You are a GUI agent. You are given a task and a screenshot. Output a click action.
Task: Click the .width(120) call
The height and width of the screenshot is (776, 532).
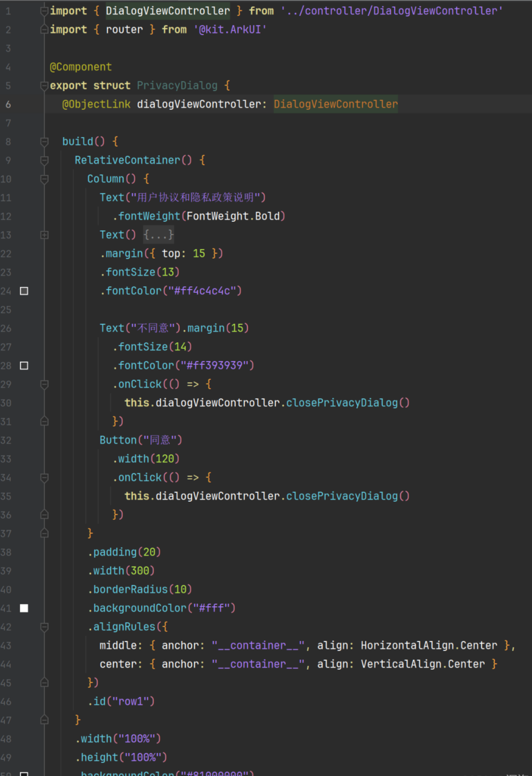click(146, 459)
